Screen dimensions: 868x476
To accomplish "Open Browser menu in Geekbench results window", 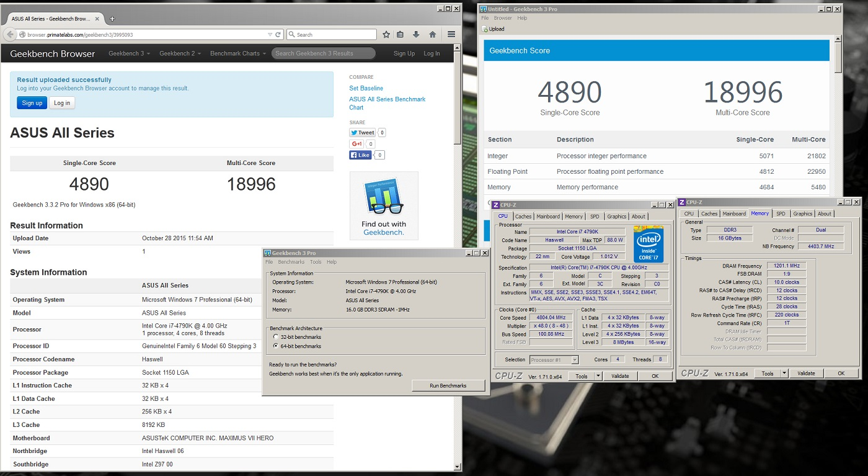I will coord(503,18).
